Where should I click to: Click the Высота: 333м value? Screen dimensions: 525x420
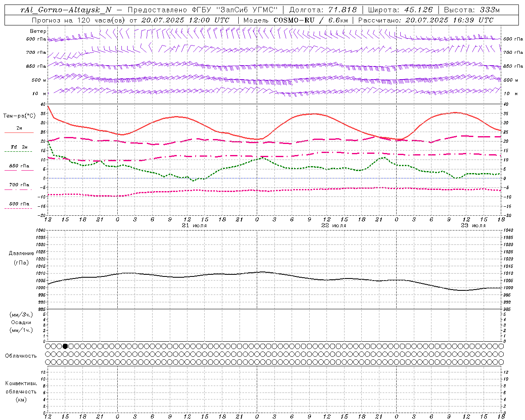472,10
